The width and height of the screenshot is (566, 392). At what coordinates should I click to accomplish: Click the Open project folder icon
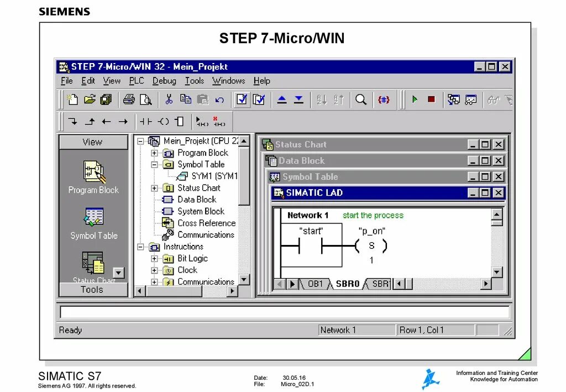coord(90,100)
